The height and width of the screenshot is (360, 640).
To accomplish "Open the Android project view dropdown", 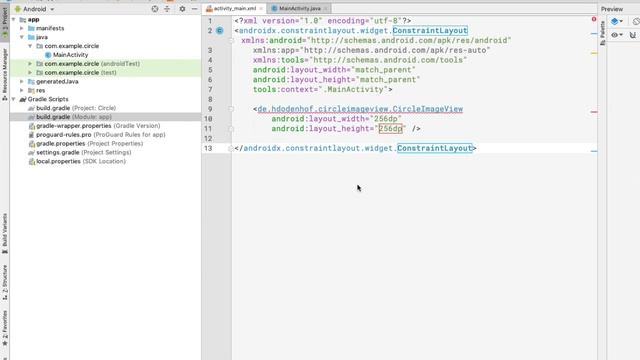I will tap(34, 9).
